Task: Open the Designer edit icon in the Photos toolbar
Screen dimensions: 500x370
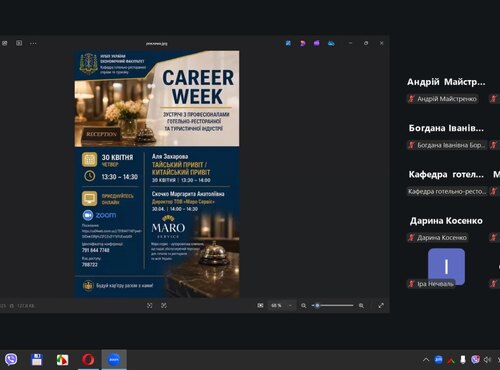Action: 288,43
